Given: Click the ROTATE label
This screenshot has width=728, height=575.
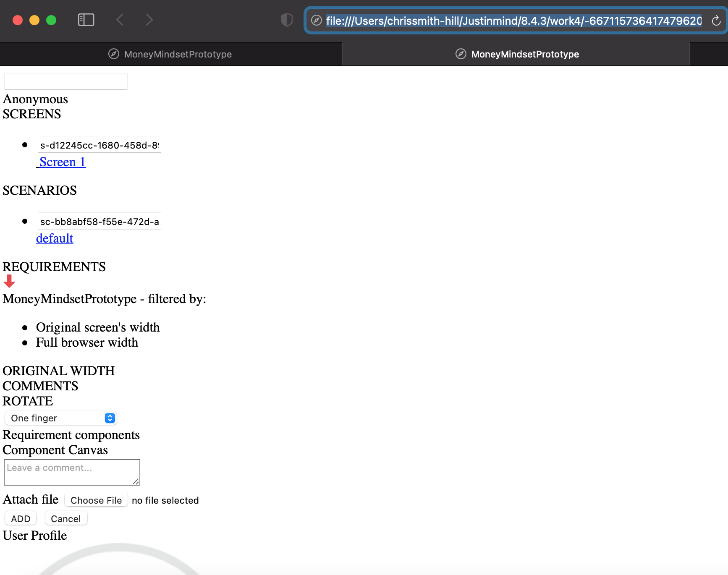Looking at the screenshot, I should coord(28,401).
